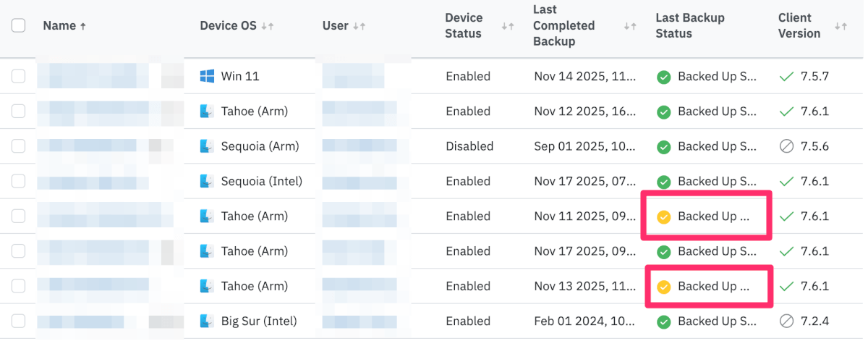Click the macOS Finder icon beside Big Sur (Intel)
This screenshot has height=341, width=868.
pos(208,321)
